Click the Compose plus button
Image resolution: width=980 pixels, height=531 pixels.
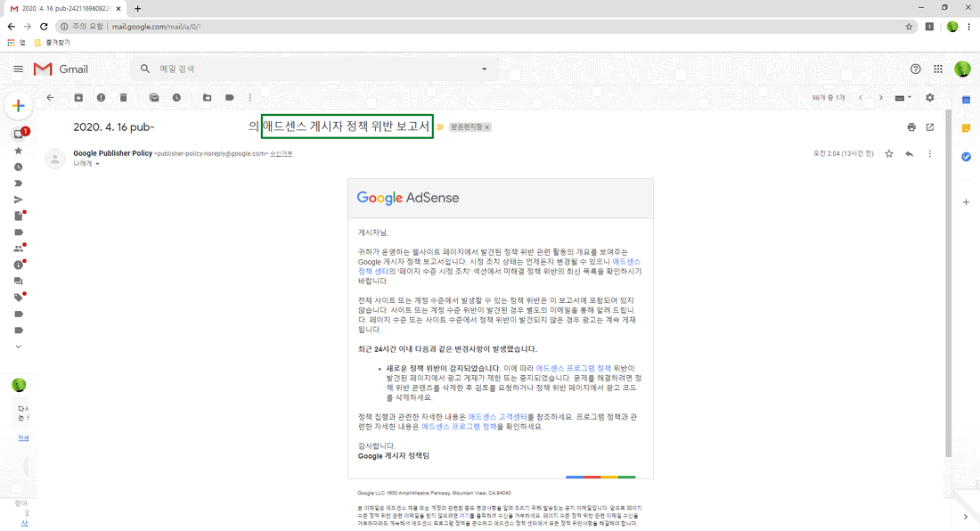pyautogui.click(x=18, y=105)
